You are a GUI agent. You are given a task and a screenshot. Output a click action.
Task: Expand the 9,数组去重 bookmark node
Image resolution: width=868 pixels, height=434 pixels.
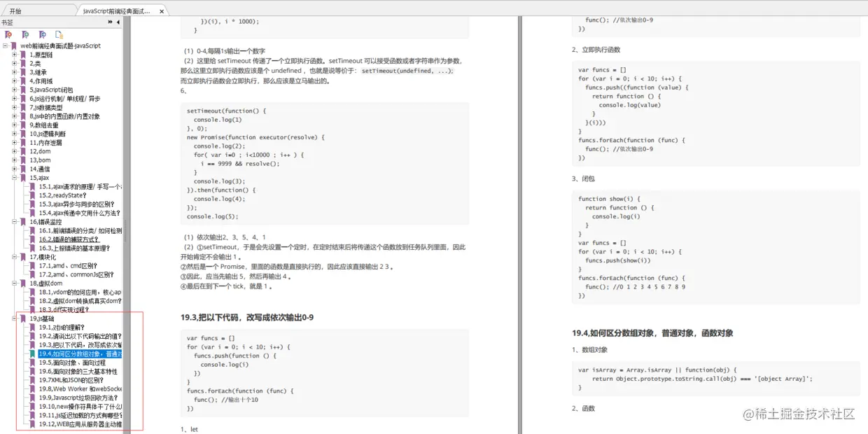[x=15, y=125]
